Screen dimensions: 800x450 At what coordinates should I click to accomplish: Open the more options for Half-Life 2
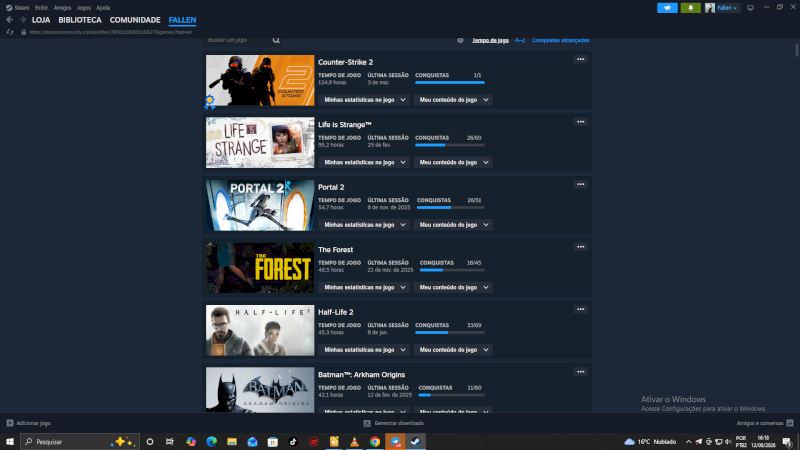coord(581,309)
